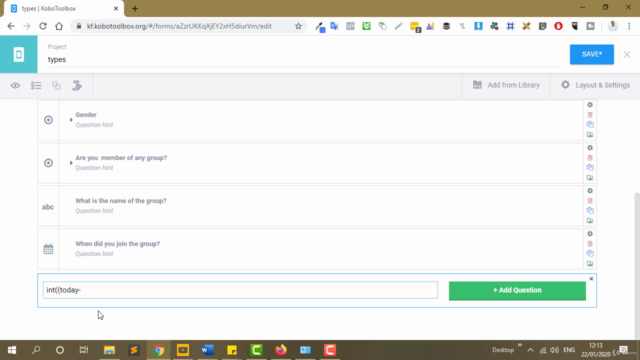Click Question hint under Gender

94,125
